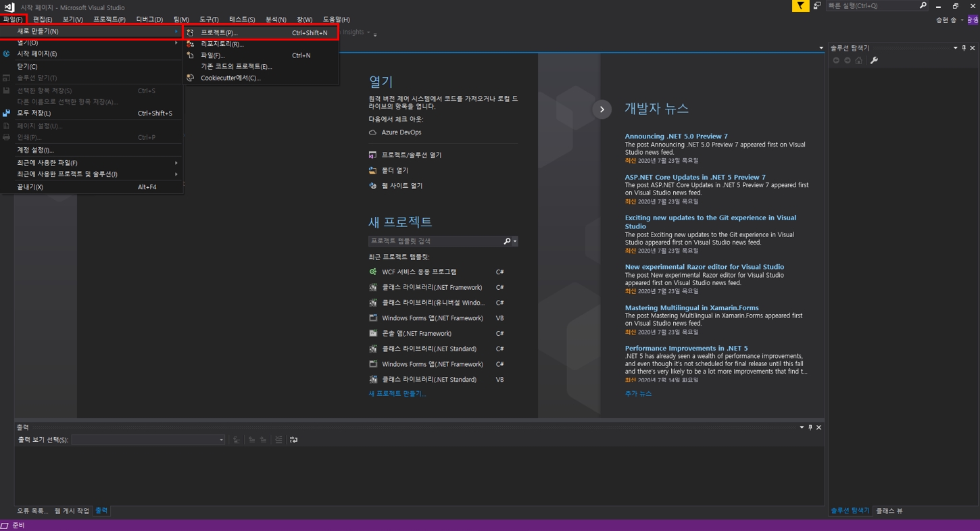Click the 웹 사이트 열기 link
Viewport: 980px width, 531px height.
click(401, 186)
